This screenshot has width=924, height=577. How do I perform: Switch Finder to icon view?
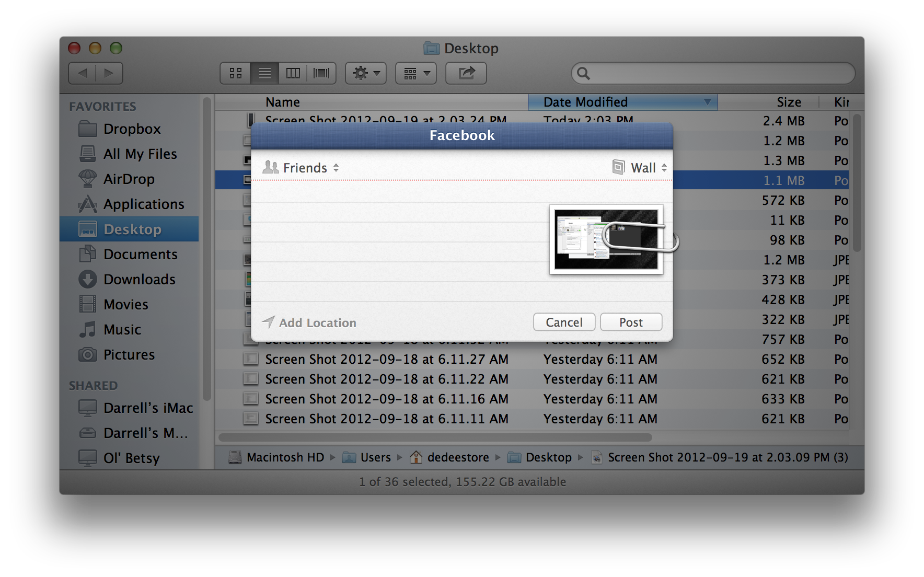point(235,73)
